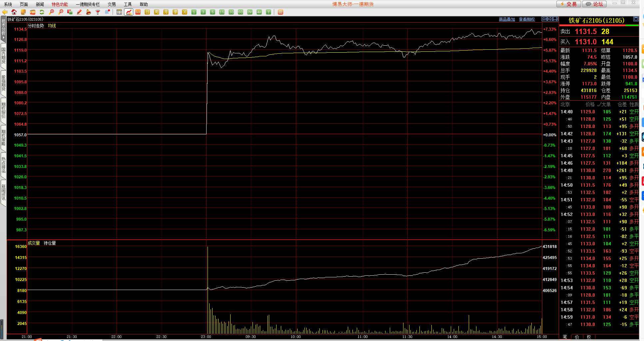The image size is (644, 341).
Task: Refresh data with the green arrows icon
Action: point(42,12)
